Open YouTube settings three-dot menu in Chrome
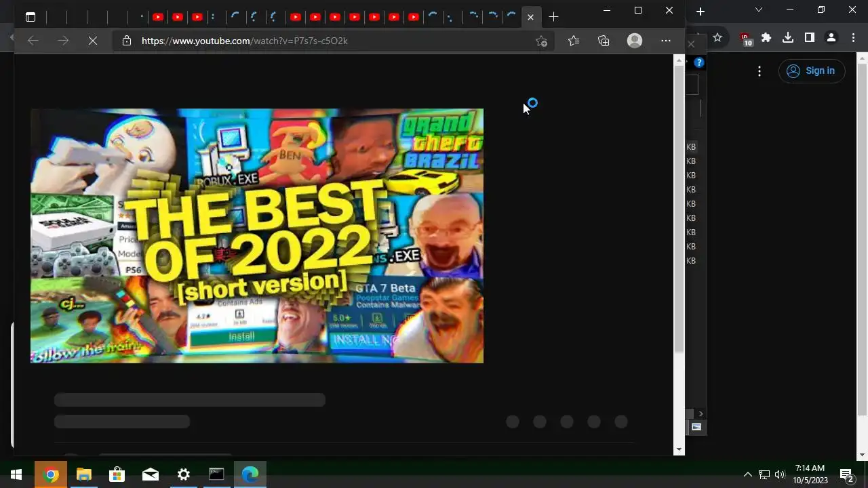 click(x=759, y=70)
